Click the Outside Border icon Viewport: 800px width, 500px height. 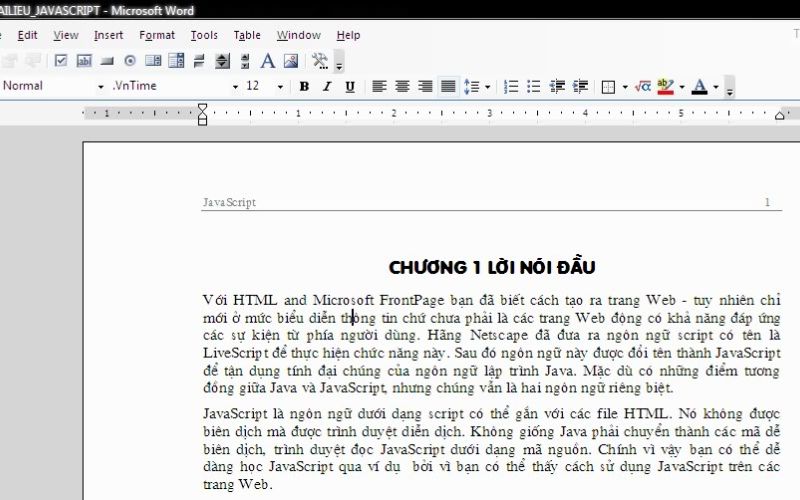[x=608, y=87]
